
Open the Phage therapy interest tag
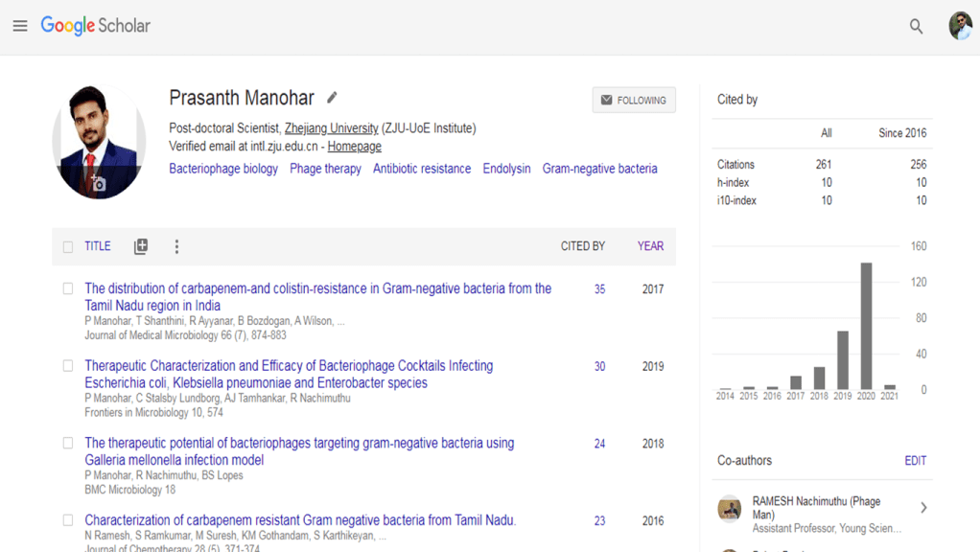(x=325, y=169)
